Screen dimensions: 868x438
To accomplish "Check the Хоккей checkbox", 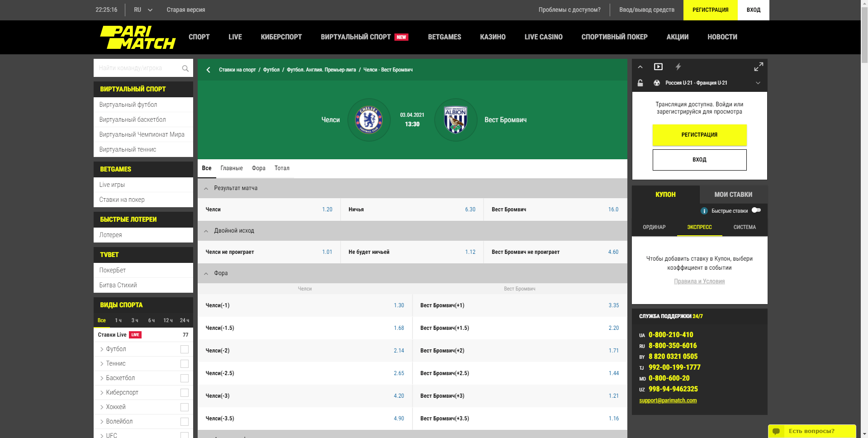I will coord(185,407).
